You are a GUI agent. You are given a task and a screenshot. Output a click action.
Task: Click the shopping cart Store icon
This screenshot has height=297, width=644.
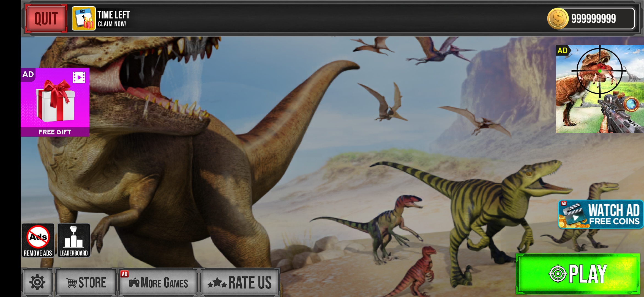click(72, 283)
